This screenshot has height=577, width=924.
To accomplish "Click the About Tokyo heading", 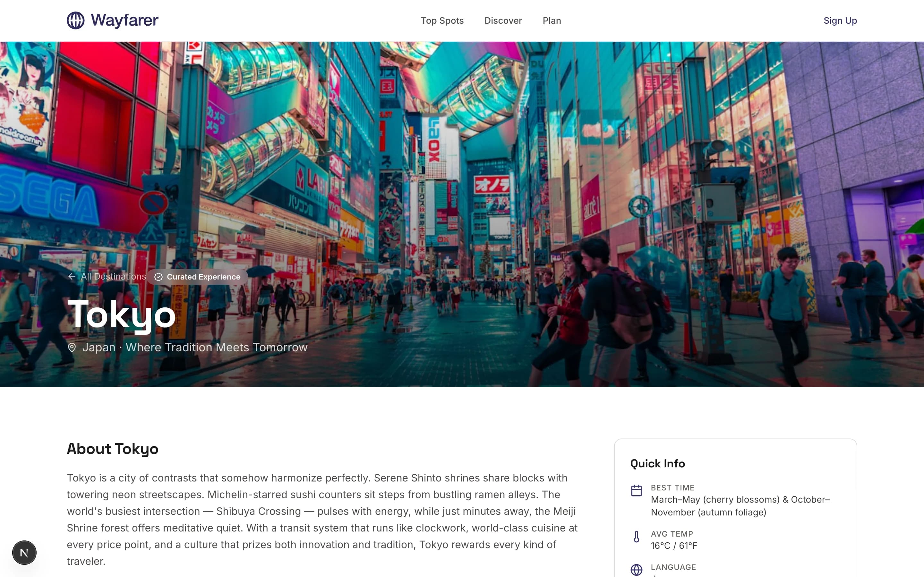I will [x=113, y=449].
